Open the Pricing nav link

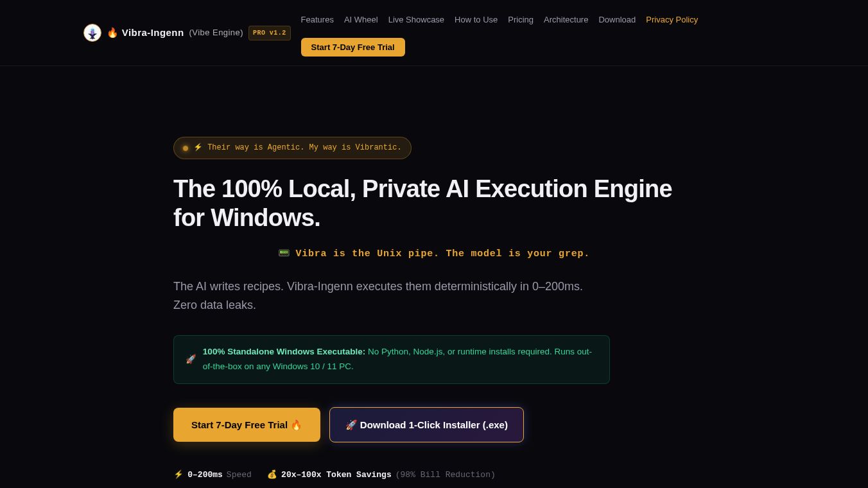[521, 20]
